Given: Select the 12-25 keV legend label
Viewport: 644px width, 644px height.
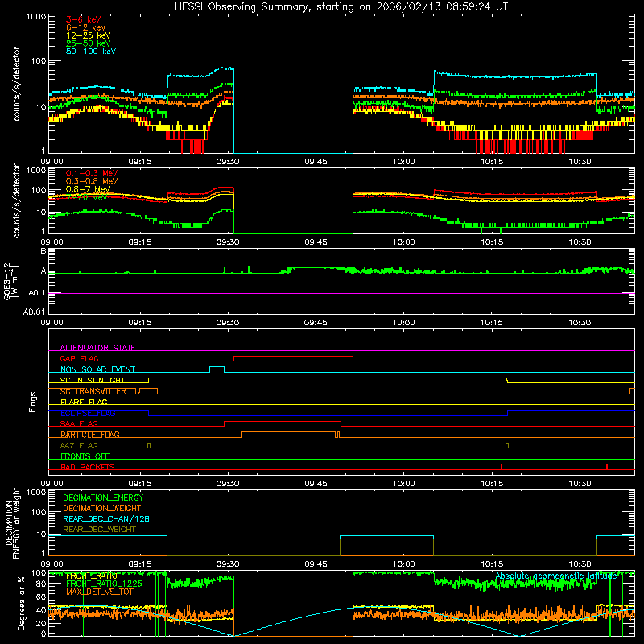Looking at the screenshot, I should point(89,35).
